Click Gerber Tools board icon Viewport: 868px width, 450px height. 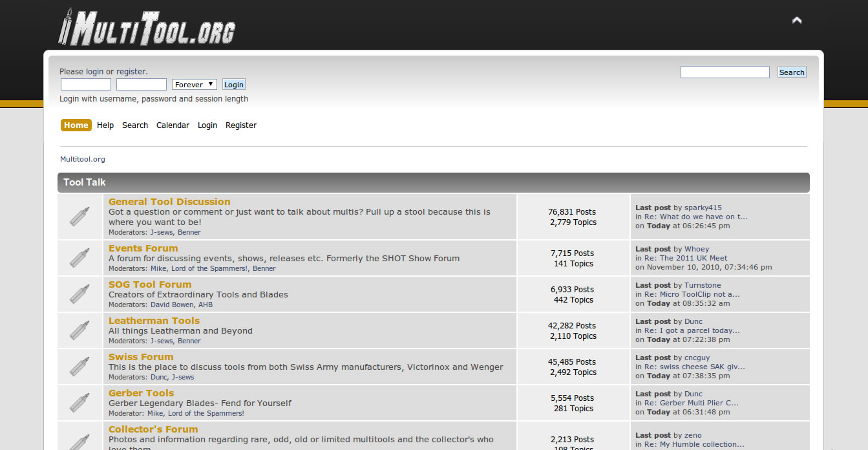tap(79, 403)
